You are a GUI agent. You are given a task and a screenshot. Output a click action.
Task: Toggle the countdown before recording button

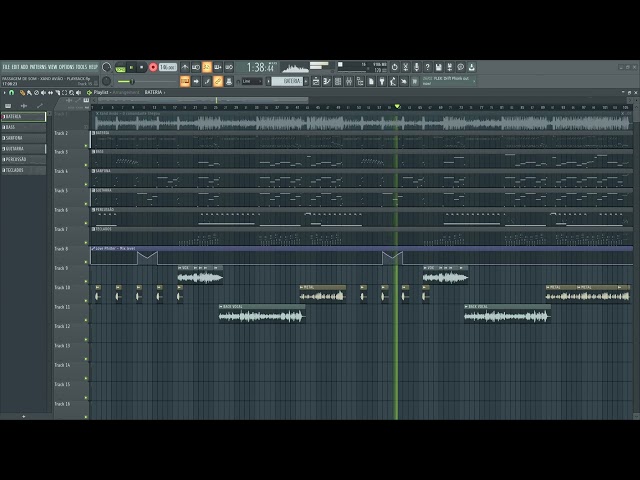(207, 67)
